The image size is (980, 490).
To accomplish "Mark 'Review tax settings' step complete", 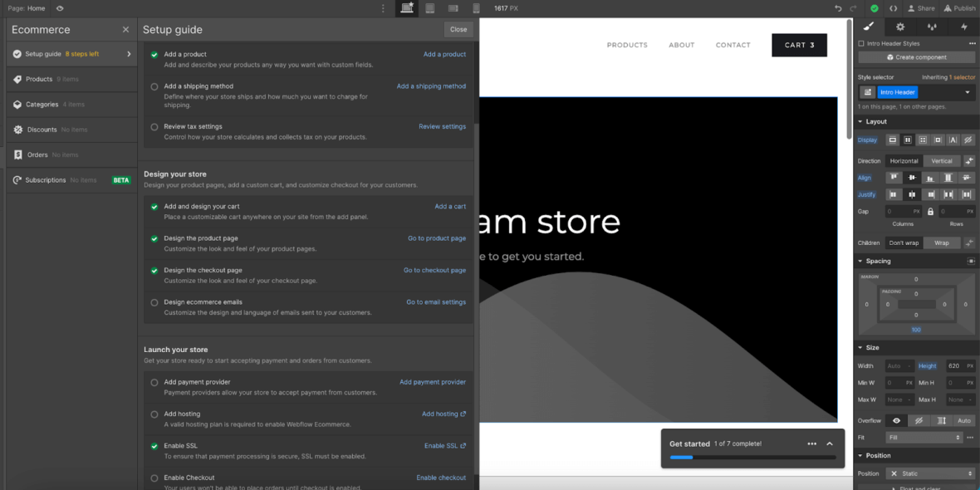I will tap(154, 127).
